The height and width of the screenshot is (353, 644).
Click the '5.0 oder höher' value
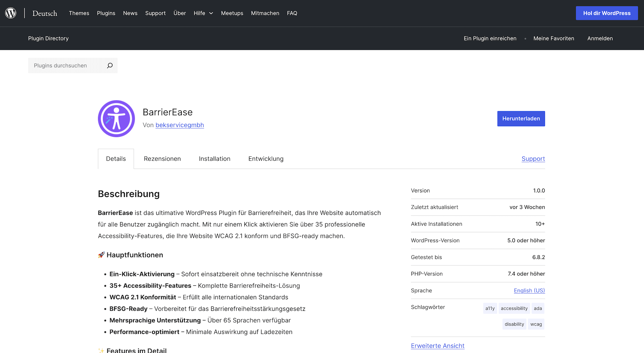point(526,240)
